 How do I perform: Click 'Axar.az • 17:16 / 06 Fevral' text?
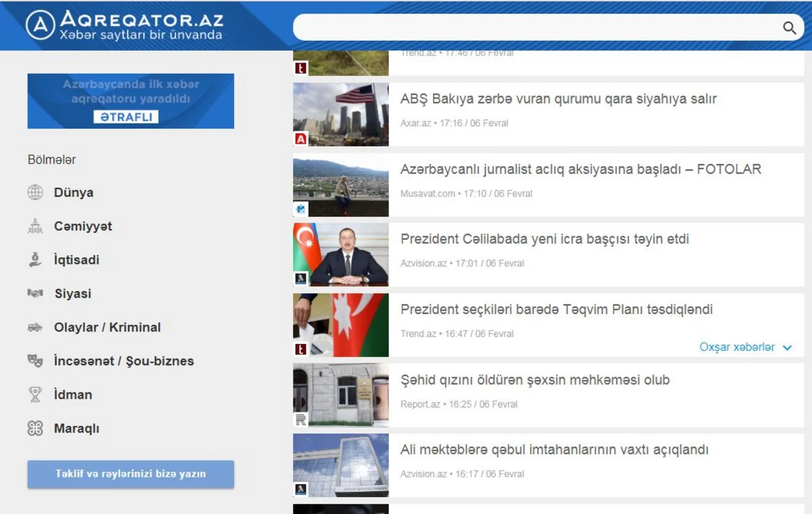click(454, 123)
